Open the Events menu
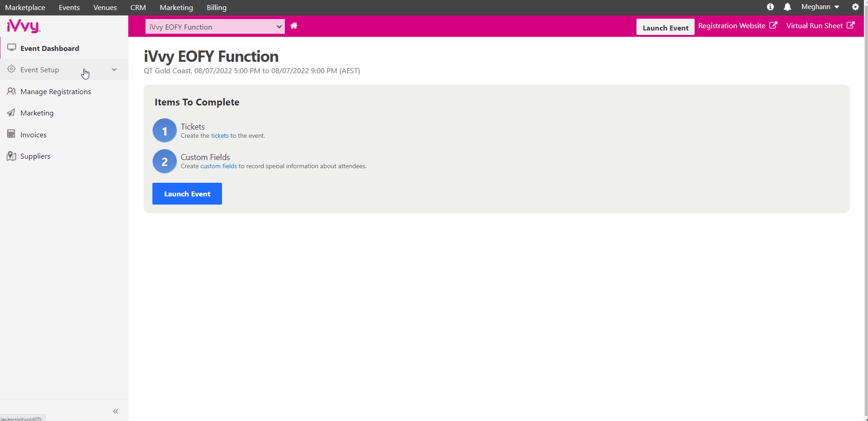 coord(69,7)
